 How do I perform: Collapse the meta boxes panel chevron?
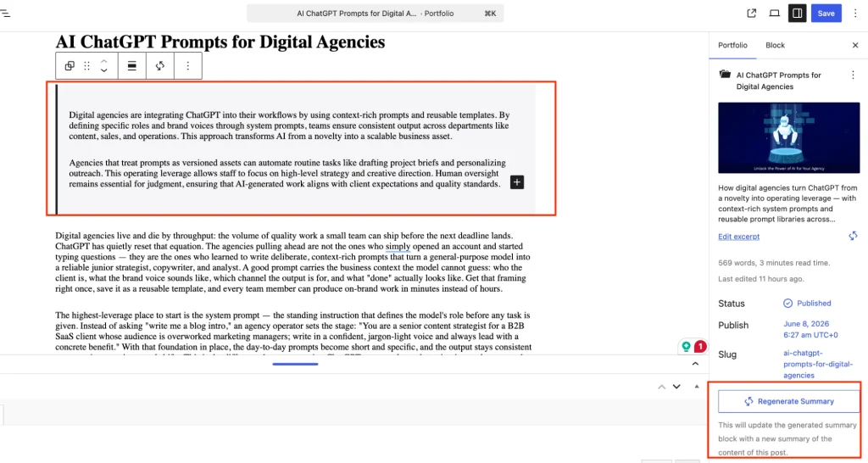click(x=695, y=364)
